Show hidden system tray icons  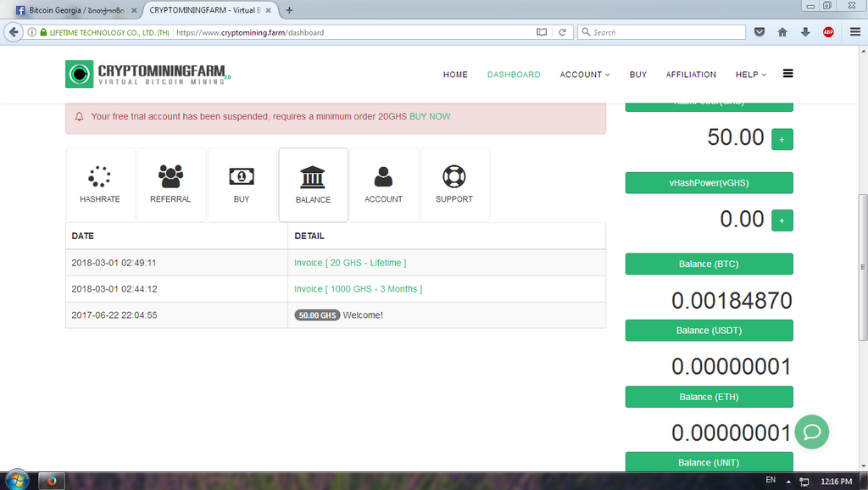coord(788,482)
